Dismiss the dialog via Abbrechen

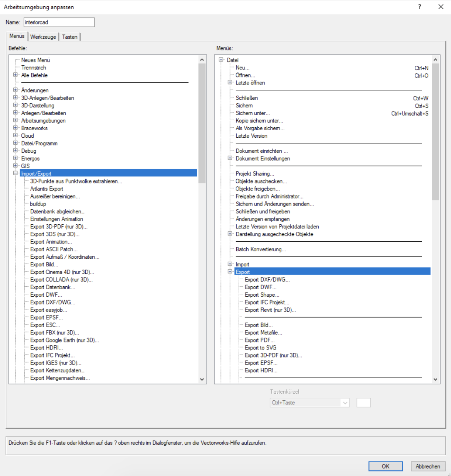pos(428,466)
